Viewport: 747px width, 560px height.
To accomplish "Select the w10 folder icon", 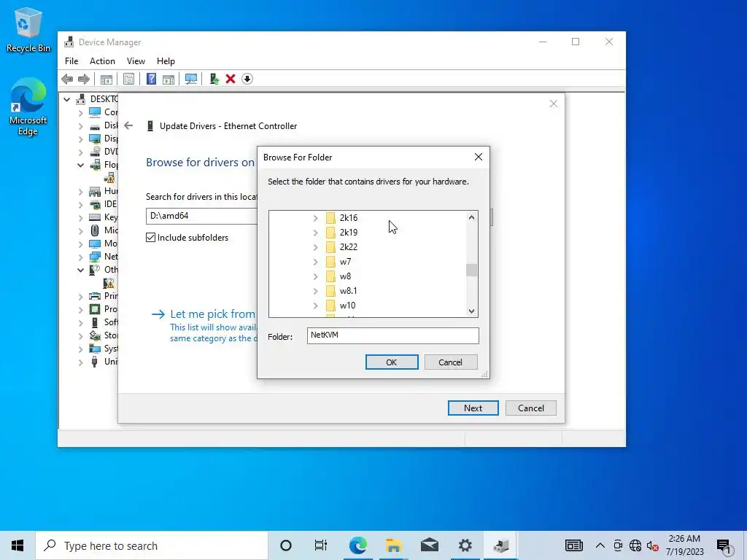I will [x=330, y=306].
